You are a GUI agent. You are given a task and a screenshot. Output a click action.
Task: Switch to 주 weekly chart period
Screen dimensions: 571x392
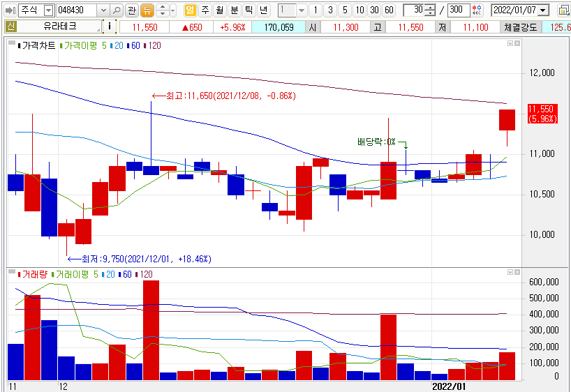coord(205,10)
